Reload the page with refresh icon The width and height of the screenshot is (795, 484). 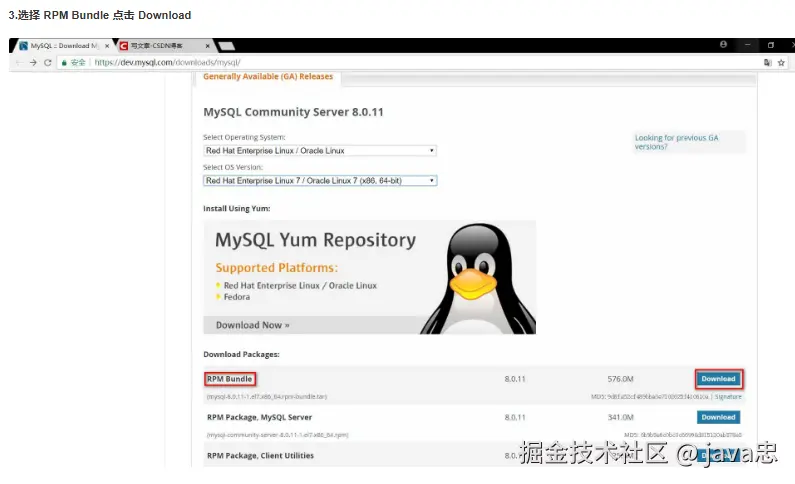tap(48, 62)
